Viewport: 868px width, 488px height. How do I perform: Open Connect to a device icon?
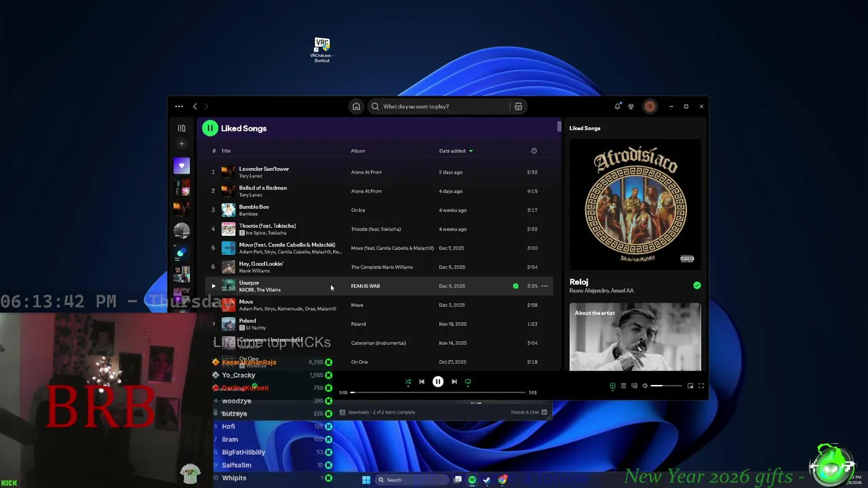pos(634,386)
